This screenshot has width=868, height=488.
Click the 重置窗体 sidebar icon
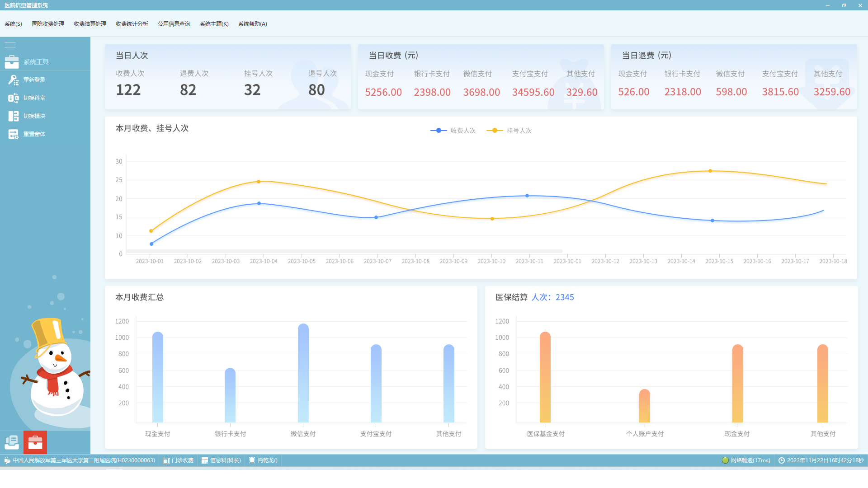pos(13,134)
